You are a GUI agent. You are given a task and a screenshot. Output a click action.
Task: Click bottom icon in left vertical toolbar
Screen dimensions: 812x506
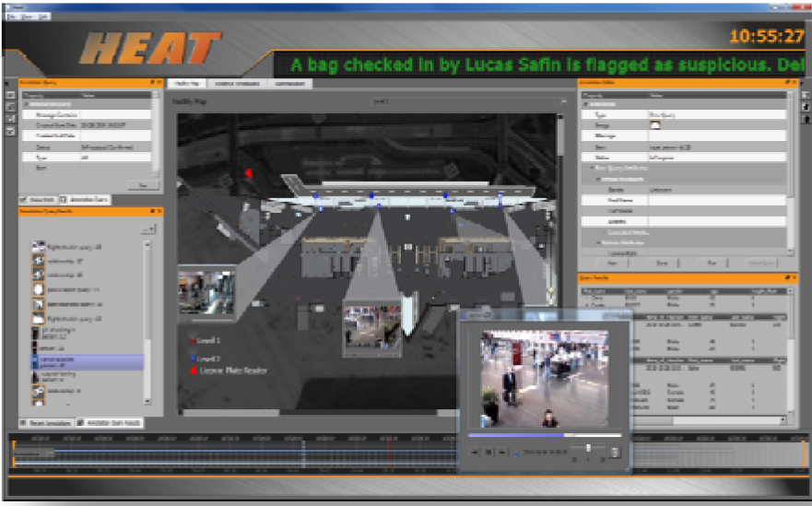click(x=11, y=131)
